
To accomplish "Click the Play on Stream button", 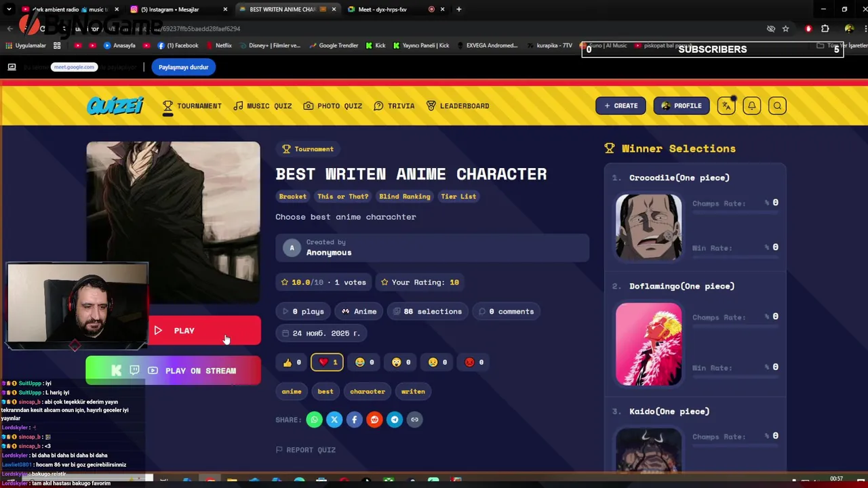I will [173, 371].
